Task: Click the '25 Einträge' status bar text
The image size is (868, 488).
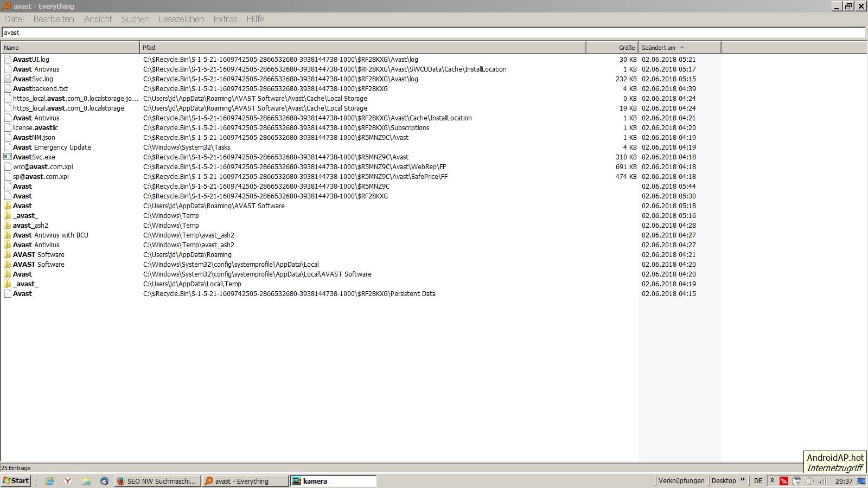Action: [16, 468]
